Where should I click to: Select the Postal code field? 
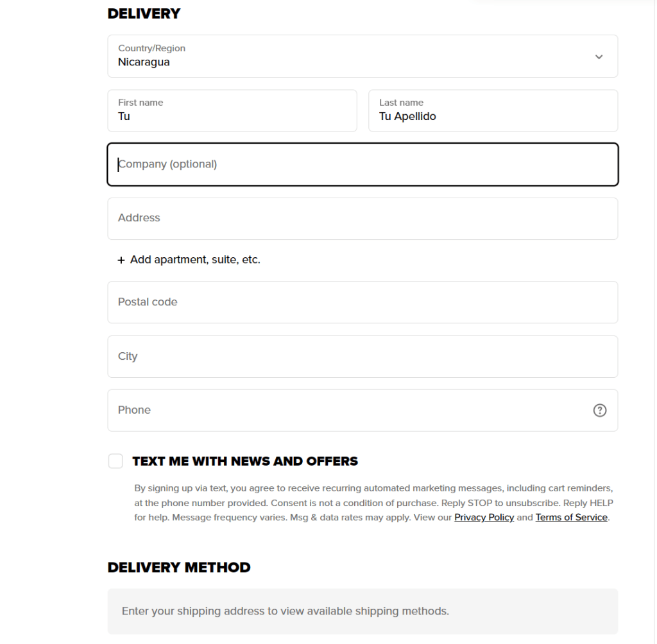(363, 302)
